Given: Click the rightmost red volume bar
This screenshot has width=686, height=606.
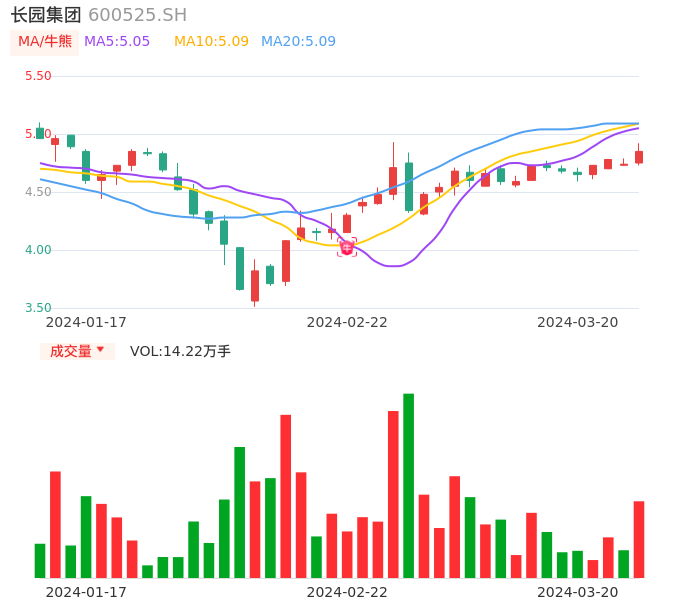Looking at the screenshot, I should [638, 539].
